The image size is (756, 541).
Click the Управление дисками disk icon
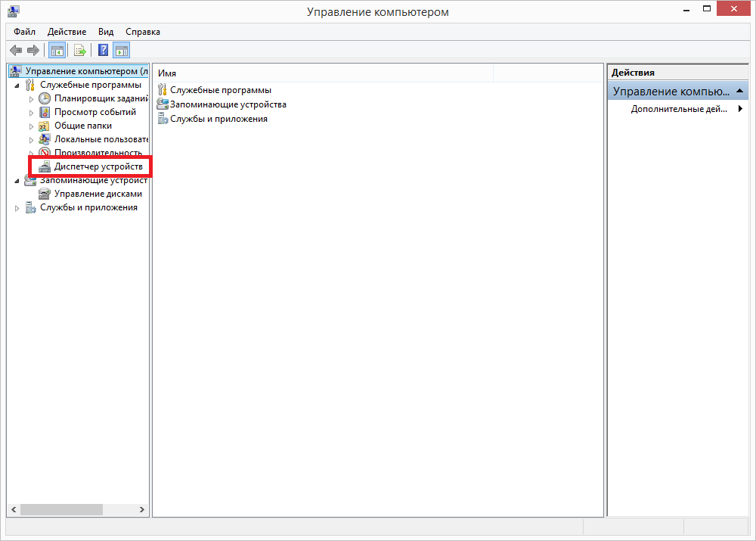tap(45, 194)
